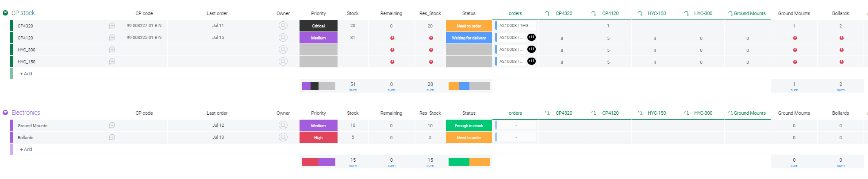Screen dimensions: 868x179
Task: Click the CP code cell 99-003227-01-B-N
Action: click(x=144, y=26)
